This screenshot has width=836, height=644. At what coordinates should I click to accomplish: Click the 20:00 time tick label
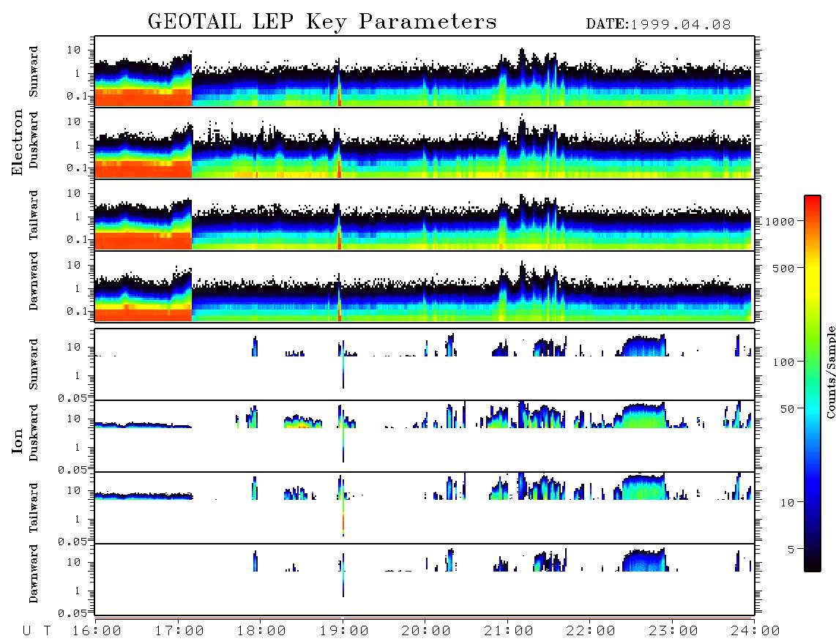pos(426,631)
